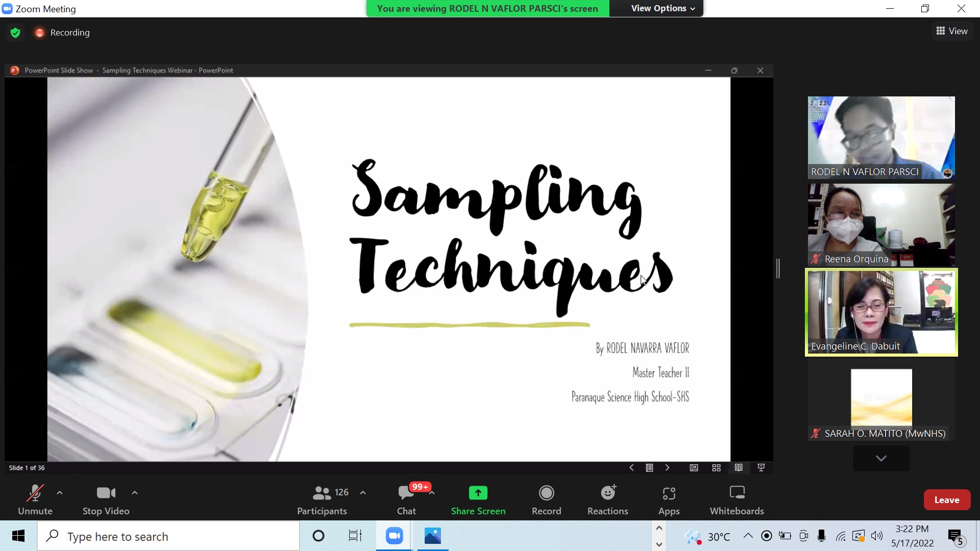The image size is (980, 551).
Task: Click the green encryption shield icon
Action: coord(15,33)
